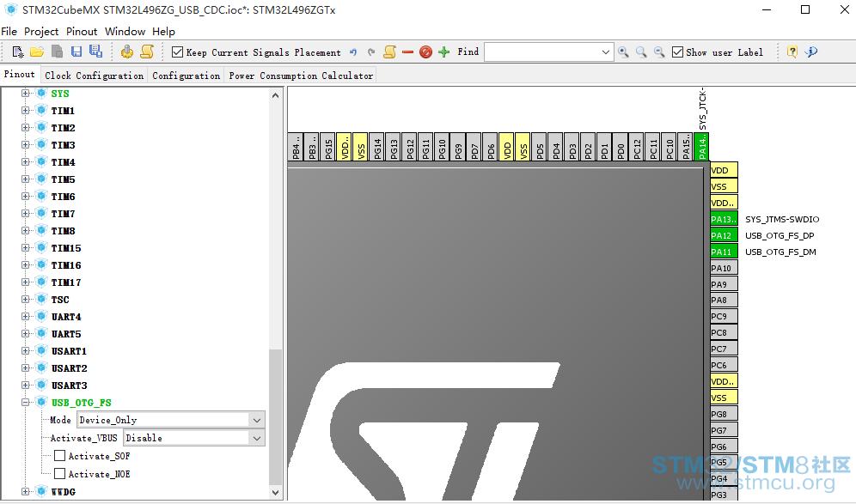This screenshot has height=504, width=856.
Task: Click the scroll icon beside the red minus
Action: 390,52
